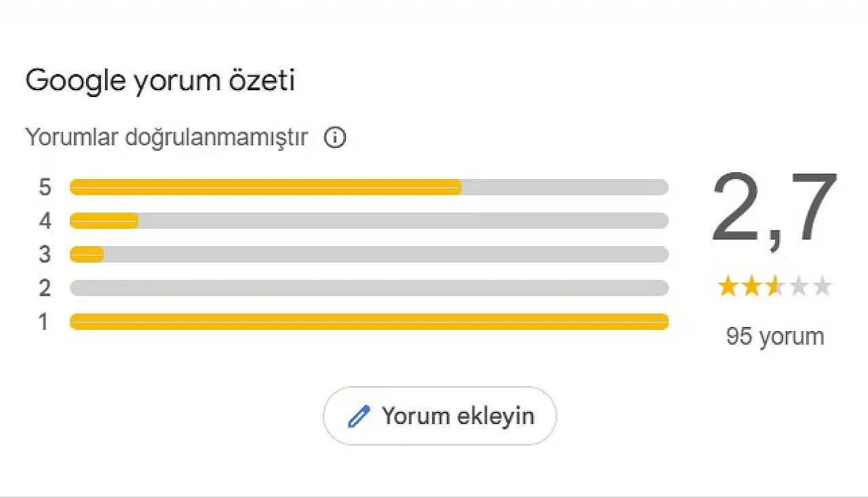868x498 pixels.
Task: Select the 5-star rating bar
Action: click(x=369, y=187)
